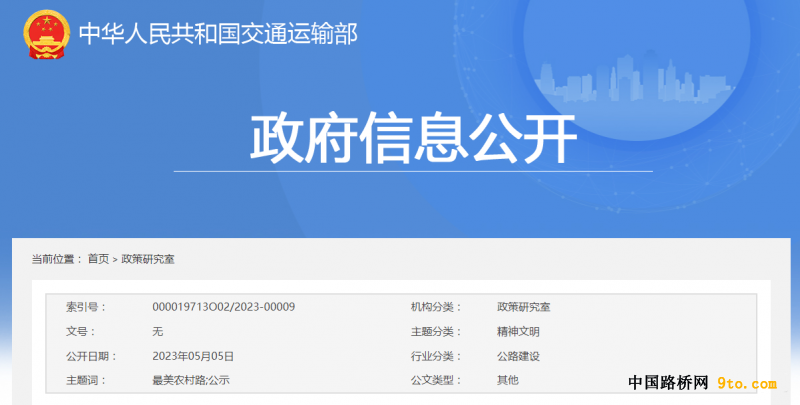Image resolution: width=800 pixels, height=405 pixels.
Task: Select index number 000019713O02/2023-00009
Action: [x=223, y=307]
